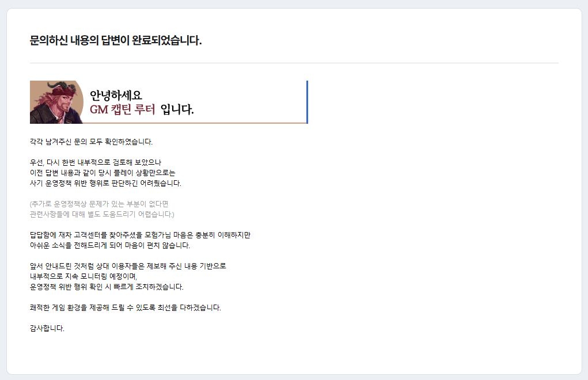Click the line starting "아쉬운 소식을 전해드리게"
The height and width of the screenshot is (380, 588).
(109, 245)
